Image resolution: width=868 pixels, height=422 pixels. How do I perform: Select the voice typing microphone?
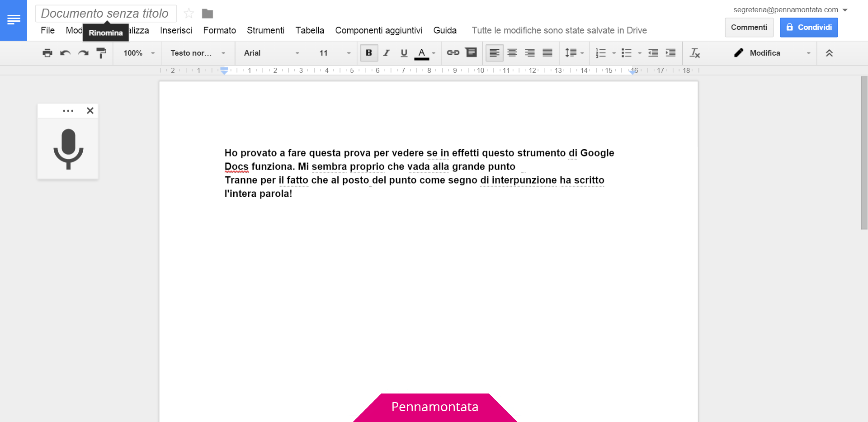coord(67,149)
